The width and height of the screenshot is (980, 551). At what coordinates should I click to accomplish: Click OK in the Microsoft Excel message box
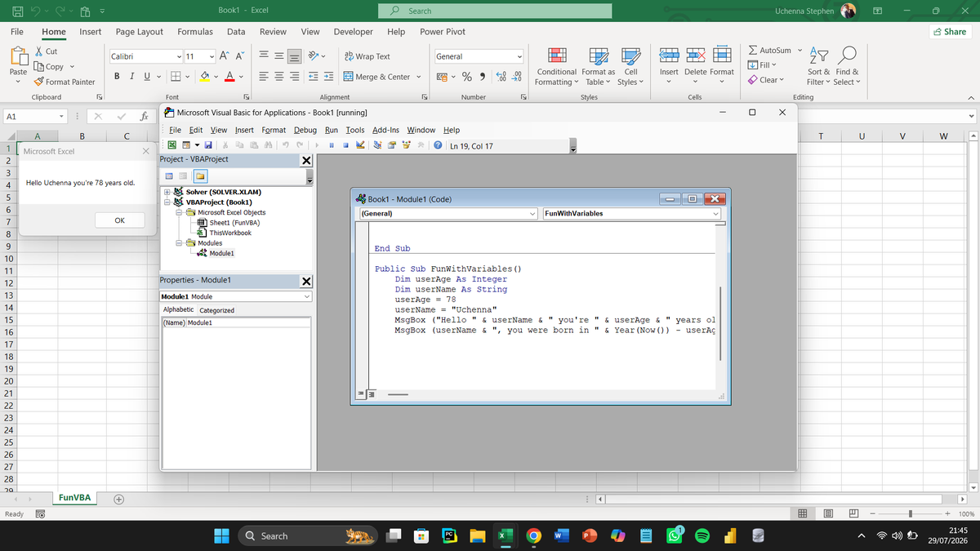point(119,220)
